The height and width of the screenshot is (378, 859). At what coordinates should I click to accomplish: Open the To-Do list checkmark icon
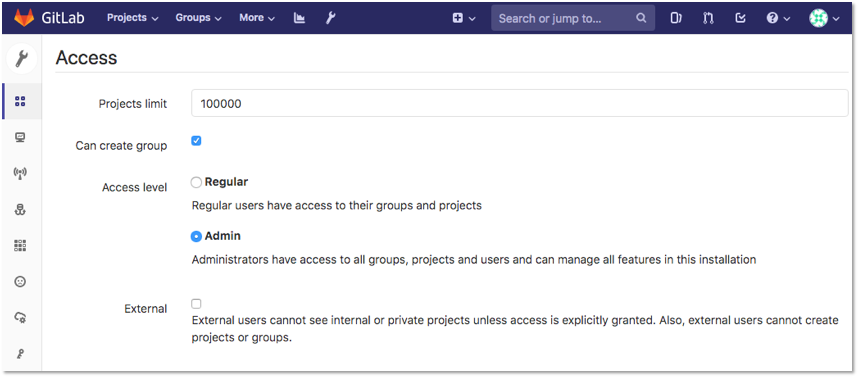coord(740,18)
